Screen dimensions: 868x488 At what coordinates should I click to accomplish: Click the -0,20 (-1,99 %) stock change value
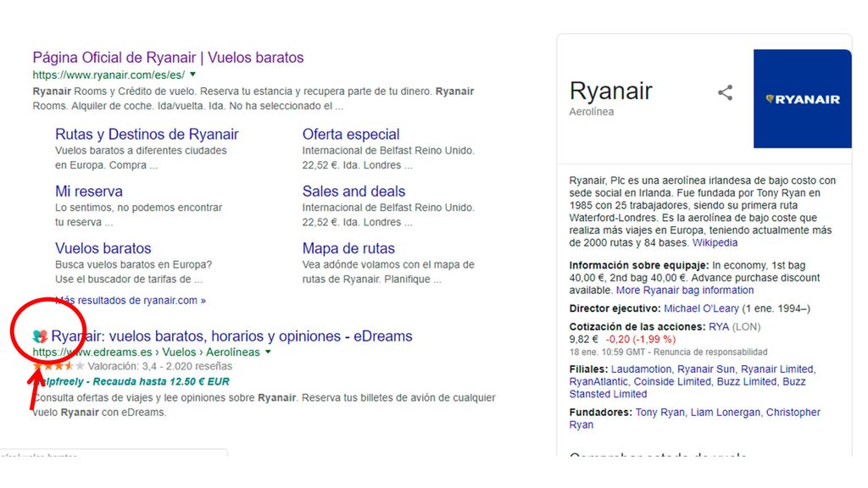[641, 339]
